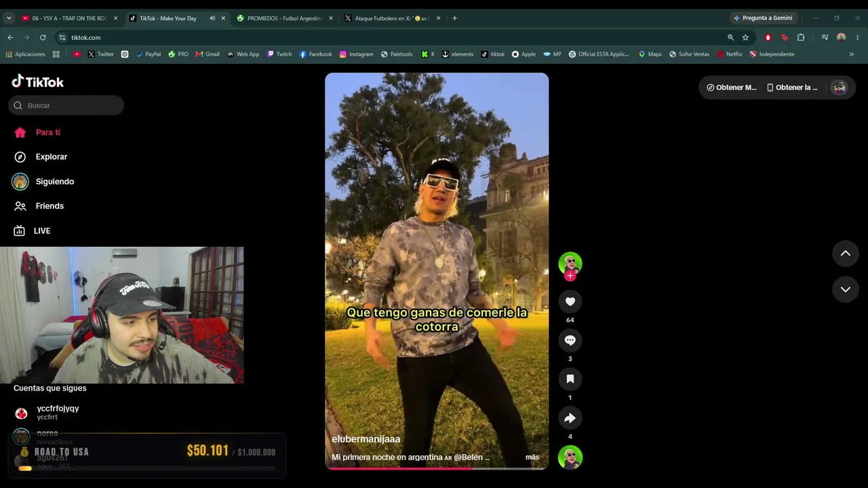Switch to the YSY A - TRAP ON THE ROC tab
The image size is (868, 488).
point(69,18)
